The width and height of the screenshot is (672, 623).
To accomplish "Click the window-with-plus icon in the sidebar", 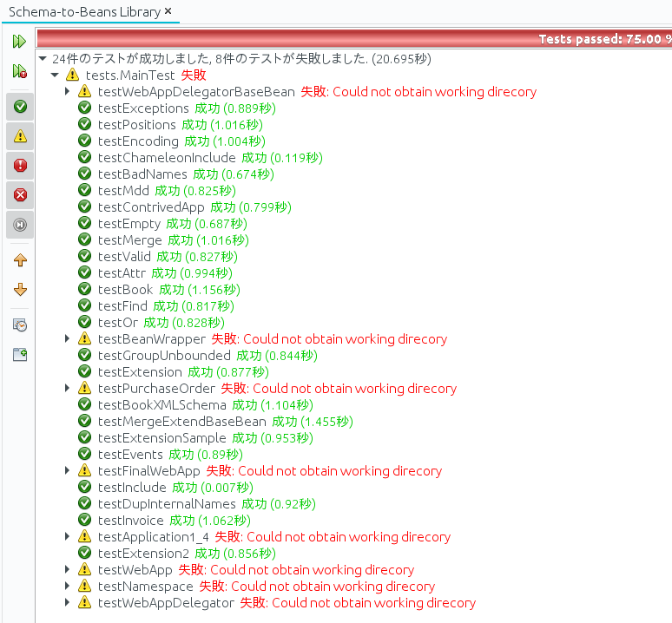I will pyautogui.click(x=20, y=355).
